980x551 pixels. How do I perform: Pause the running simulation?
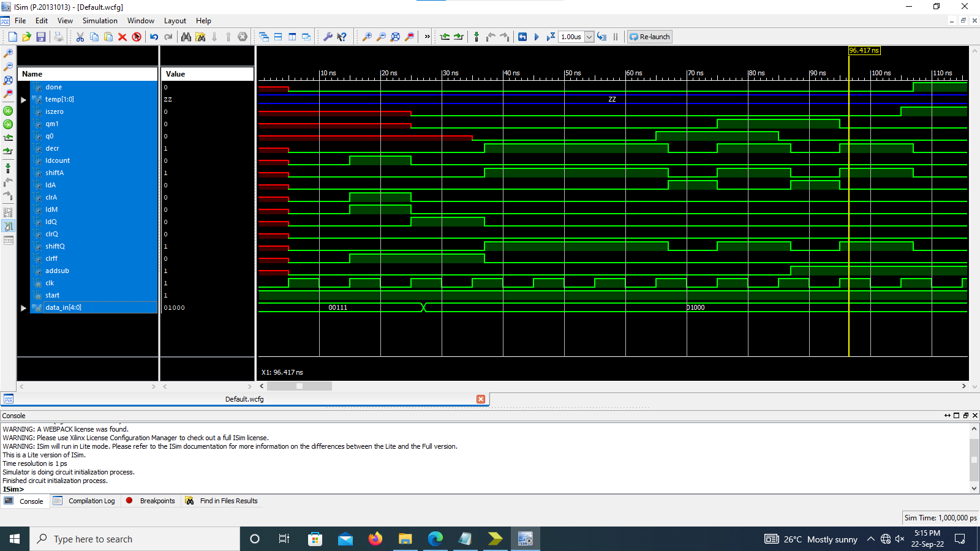click(x=615, y=37)
